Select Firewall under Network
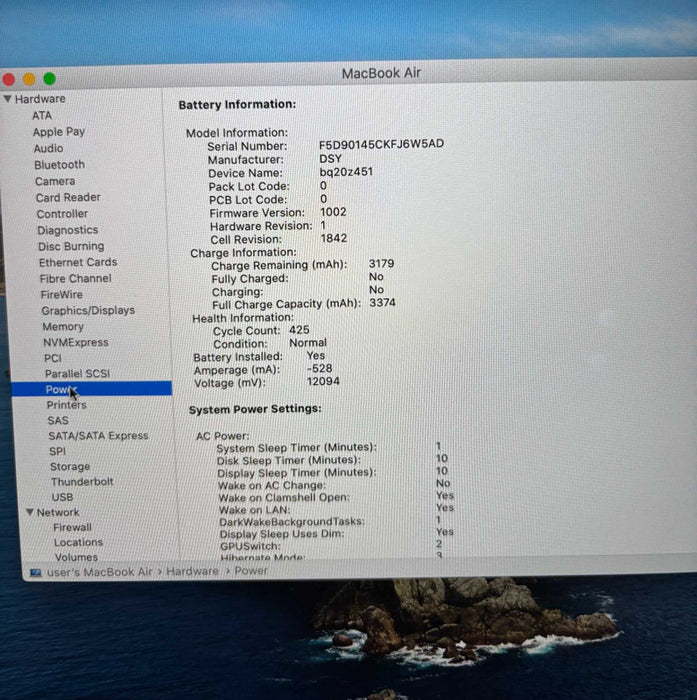 72,527
